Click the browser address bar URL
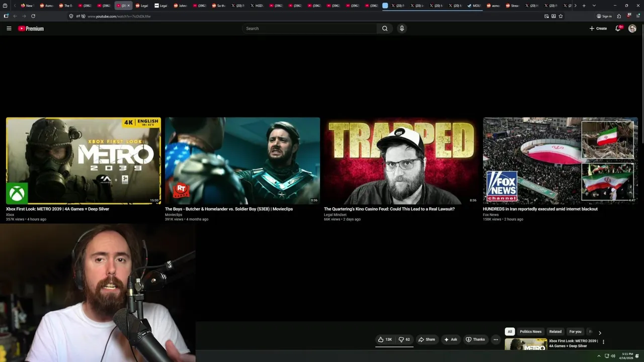Viewport: 644px width, 362px height. point(119,16)
